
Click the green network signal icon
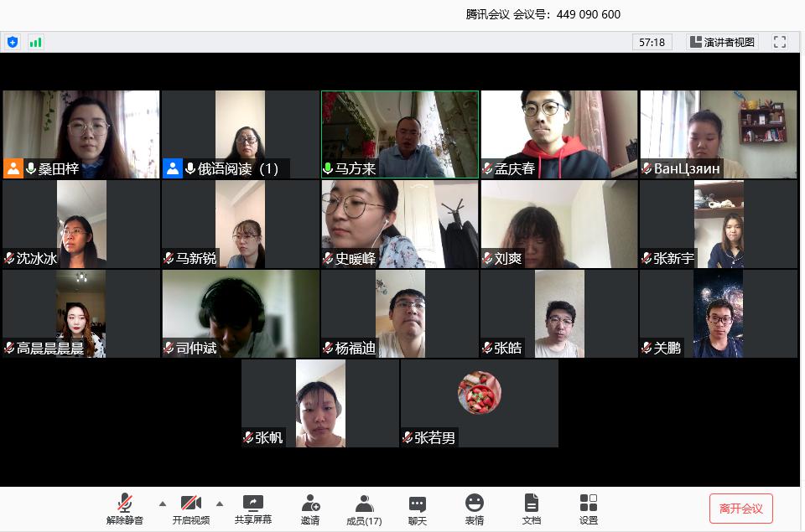coord(35,42)
